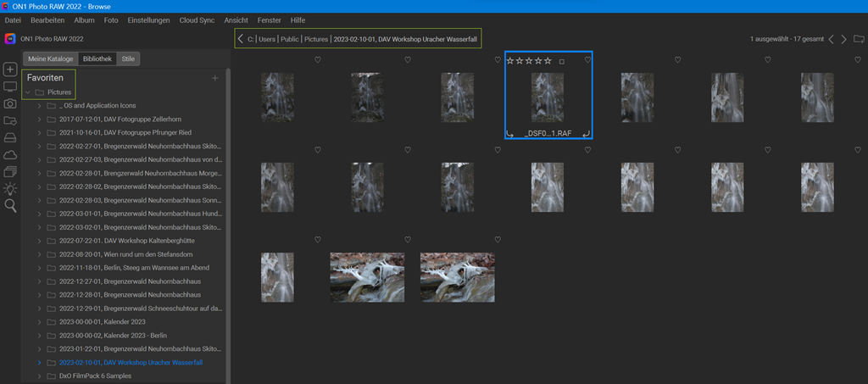Go back using the path back arrow
Image resolution: width=868 pixels, height=384 pixels.
[241, 39]
